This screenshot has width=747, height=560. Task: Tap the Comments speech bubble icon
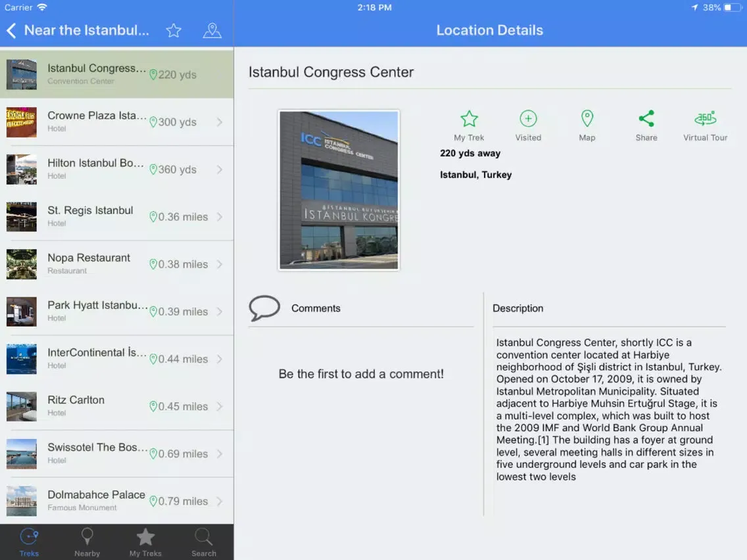point(264,308)
